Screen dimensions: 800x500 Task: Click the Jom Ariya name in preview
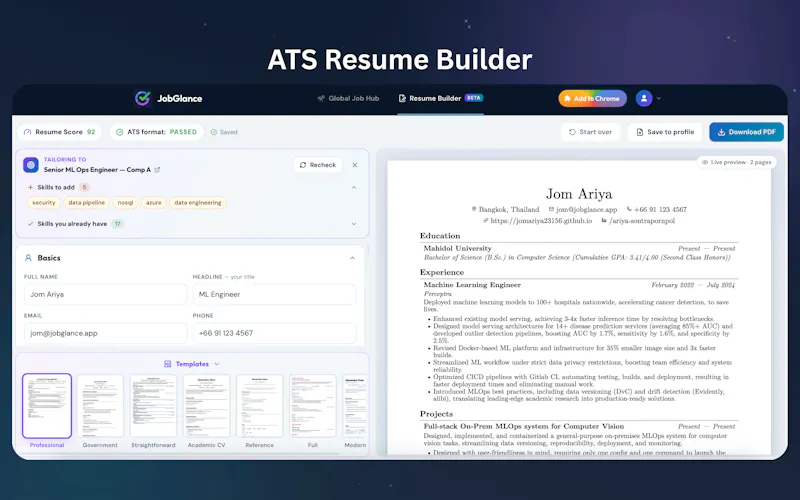[x=579, y=194]
